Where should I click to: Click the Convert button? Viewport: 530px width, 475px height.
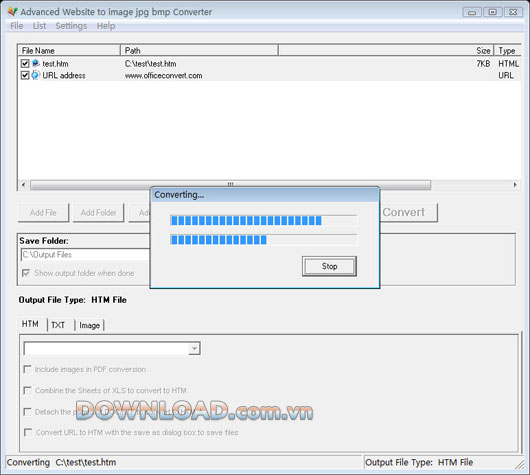409,212
